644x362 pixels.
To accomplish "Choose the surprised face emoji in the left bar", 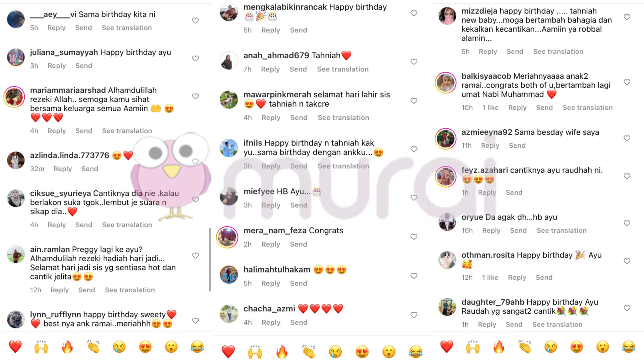I will point(171,347).
